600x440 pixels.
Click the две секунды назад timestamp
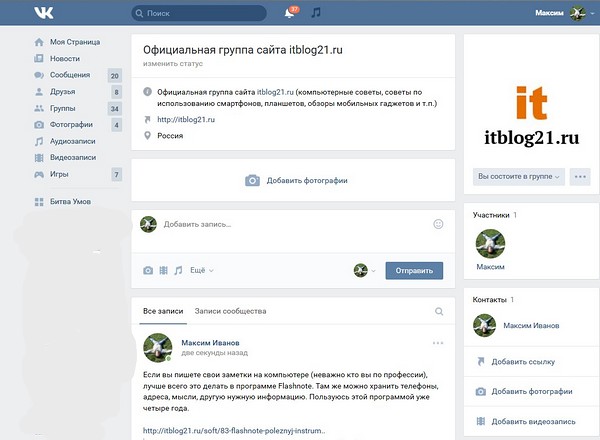click(215, 353)
